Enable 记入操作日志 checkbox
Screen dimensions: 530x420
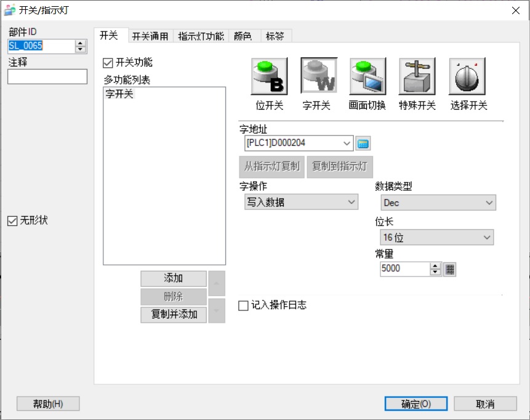pos(244,305)
